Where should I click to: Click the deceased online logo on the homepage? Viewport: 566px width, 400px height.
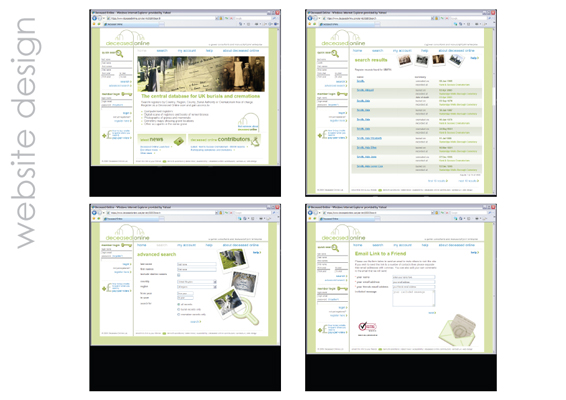[128, 38]
